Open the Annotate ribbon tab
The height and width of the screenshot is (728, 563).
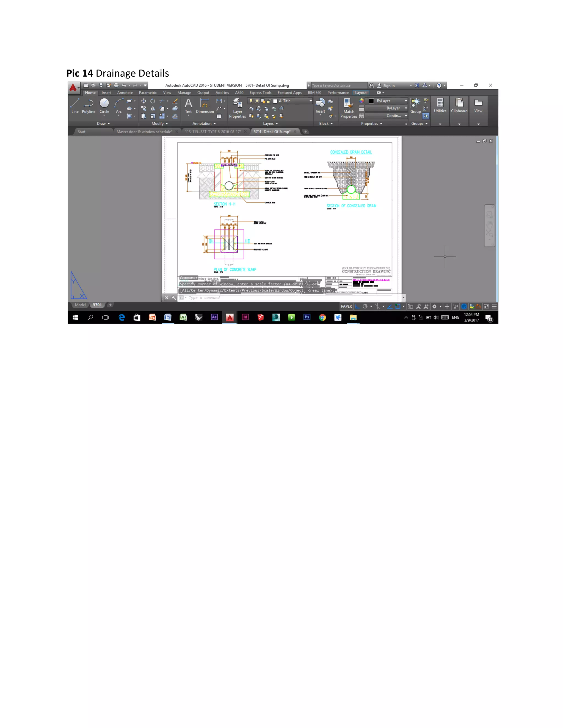[125, 93]
